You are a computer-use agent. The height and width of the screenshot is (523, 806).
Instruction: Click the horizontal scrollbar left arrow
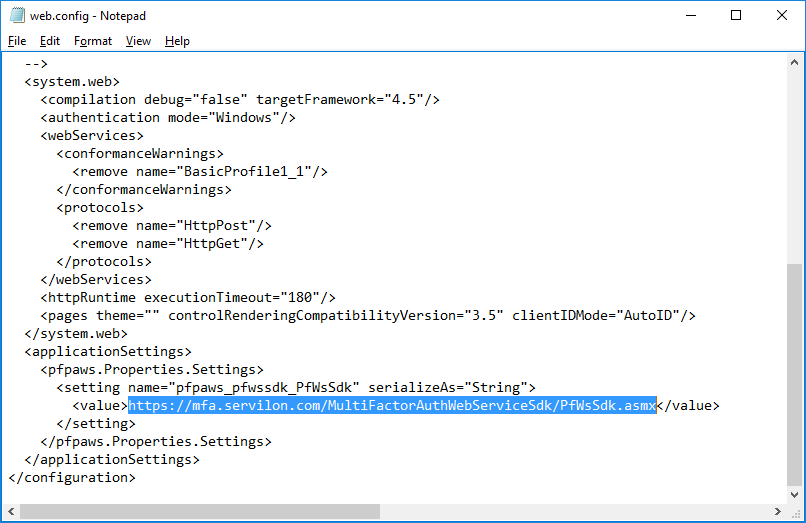(11, 512)
